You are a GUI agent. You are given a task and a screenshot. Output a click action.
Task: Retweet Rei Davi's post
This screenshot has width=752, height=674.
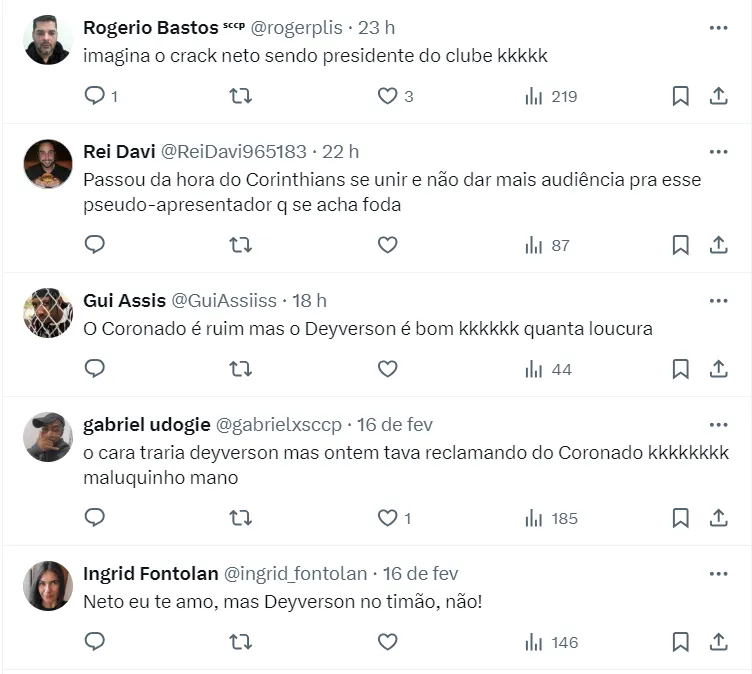point(241,245)
